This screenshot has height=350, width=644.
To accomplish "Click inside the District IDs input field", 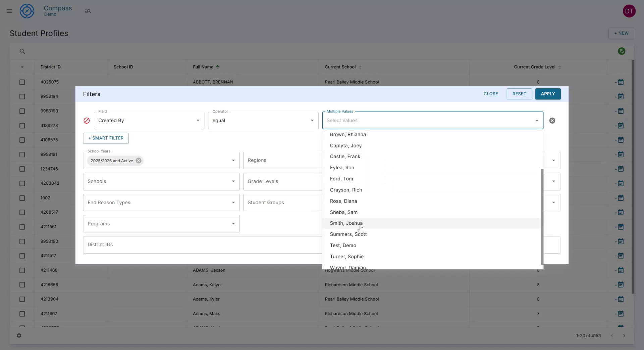I will click(x=201, y=245).
